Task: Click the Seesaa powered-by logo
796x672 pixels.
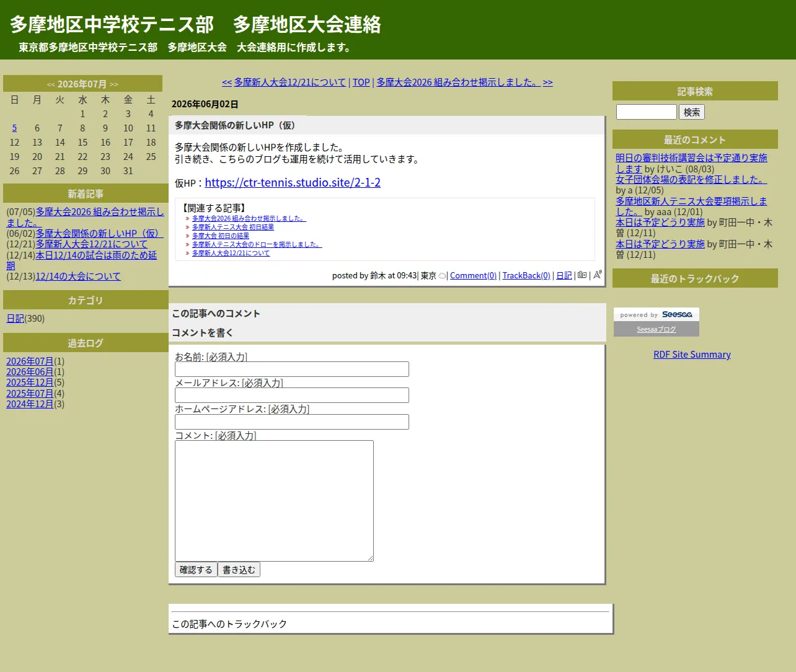Action: [657, 314]
